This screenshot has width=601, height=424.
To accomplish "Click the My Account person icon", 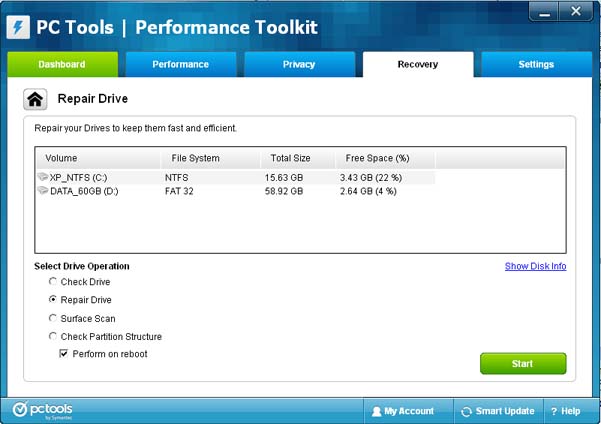I will click(377, 411).
